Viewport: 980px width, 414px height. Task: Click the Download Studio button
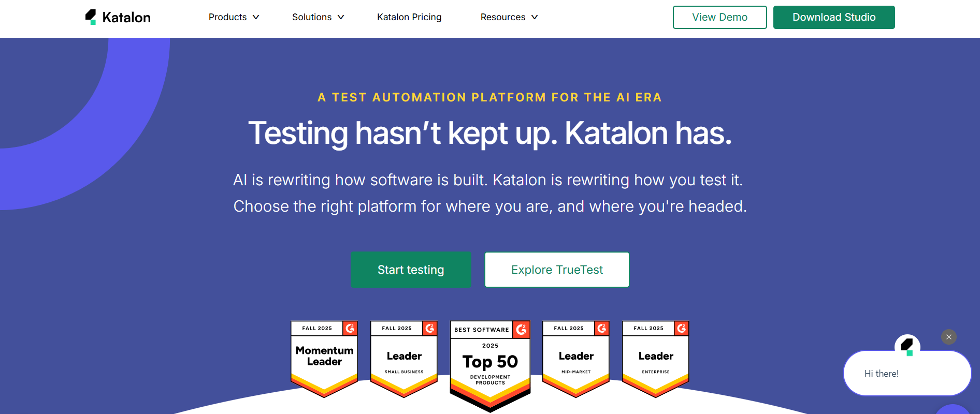833,17
